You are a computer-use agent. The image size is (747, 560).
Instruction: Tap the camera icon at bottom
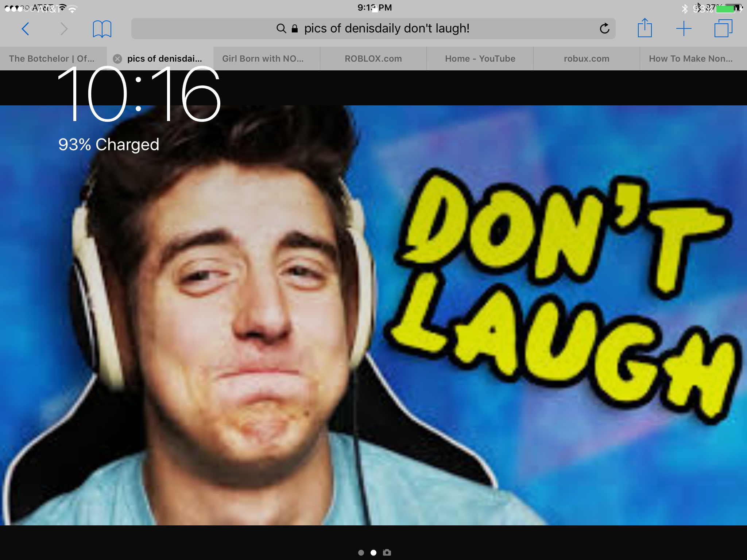pos(387,552)
